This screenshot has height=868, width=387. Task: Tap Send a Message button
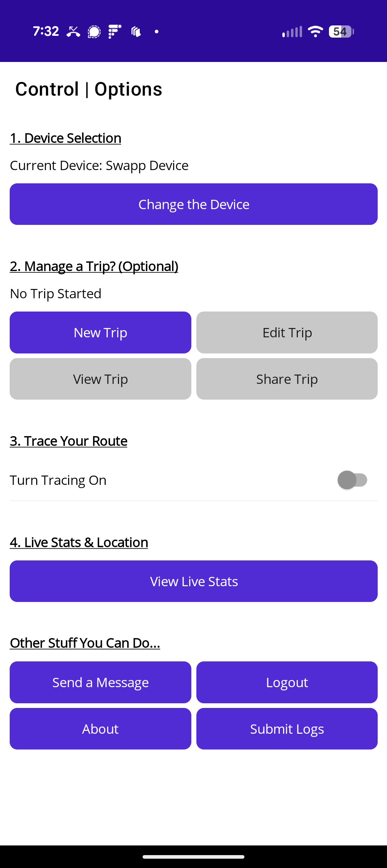pos(100,683)
